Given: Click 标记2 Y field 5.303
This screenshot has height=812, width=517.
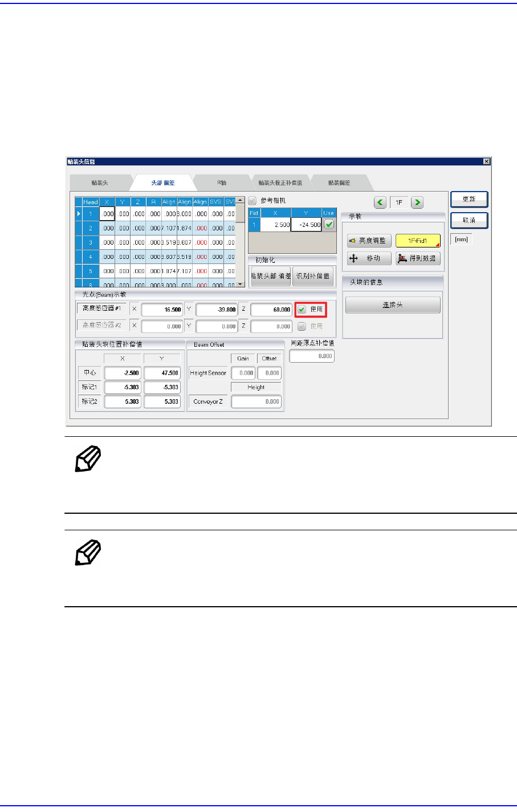Looking at the screenshot, I should pos(162,401).
